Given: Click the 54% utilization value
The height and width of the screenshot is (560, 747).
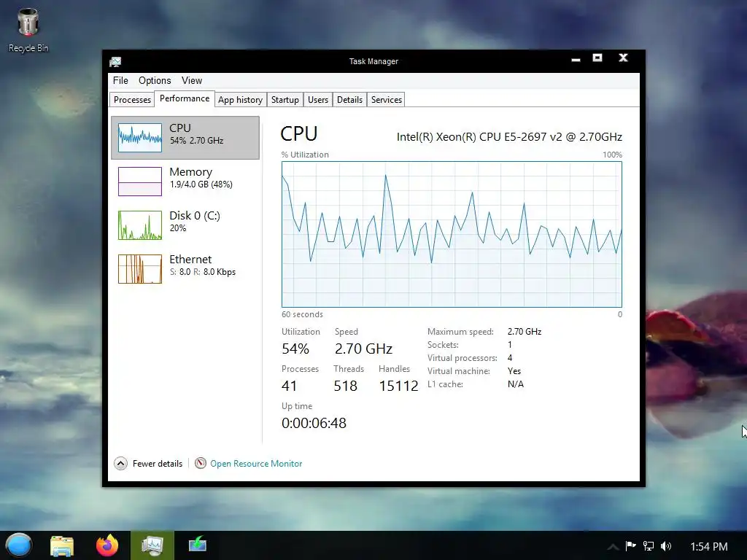Looking at the screenshot, I should pyautogui.click(x=295, y=349).
